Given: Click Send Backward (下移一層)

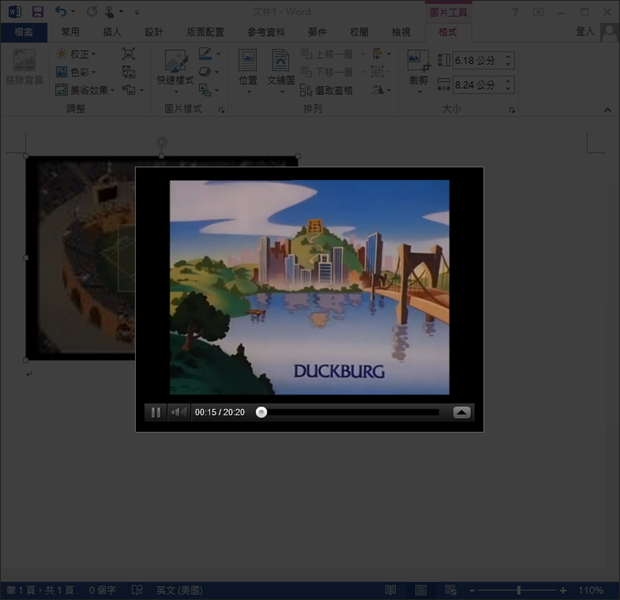Looking at the screenshot, I should [x=327, y=72].
